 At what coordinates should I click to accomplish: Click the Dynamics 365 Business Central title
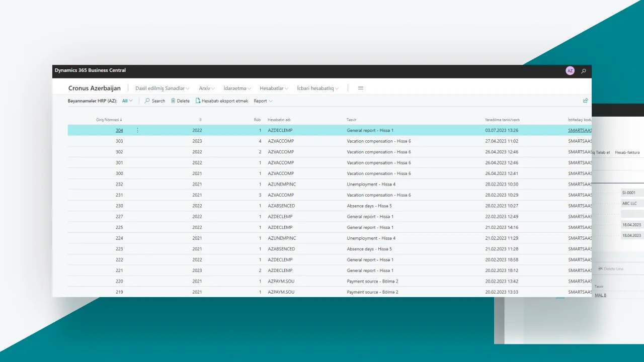coord(90,70)
